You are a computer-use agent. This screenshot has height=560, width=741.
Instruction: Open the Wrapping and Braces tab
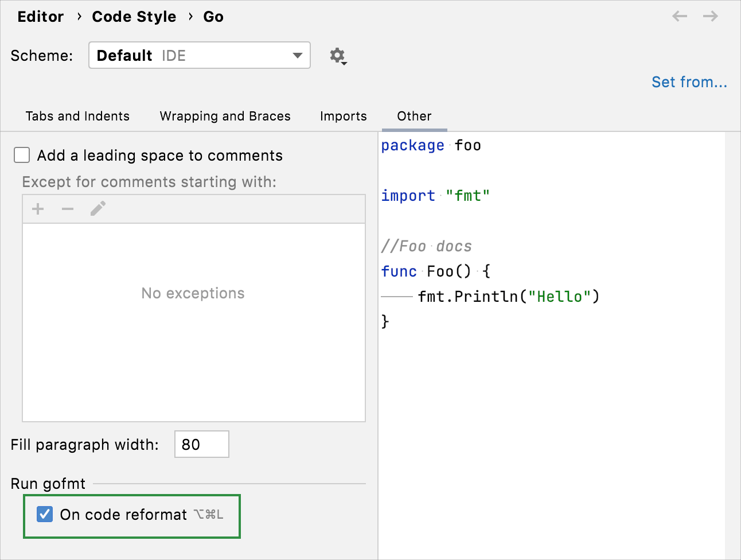coord(225,116)
